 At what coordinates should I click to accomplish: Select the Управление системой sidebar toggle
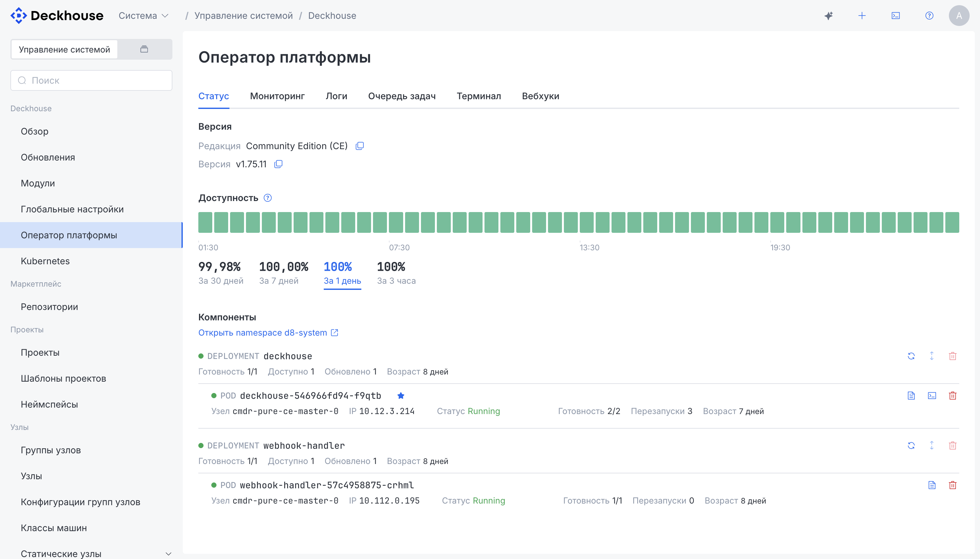[64, 50]
